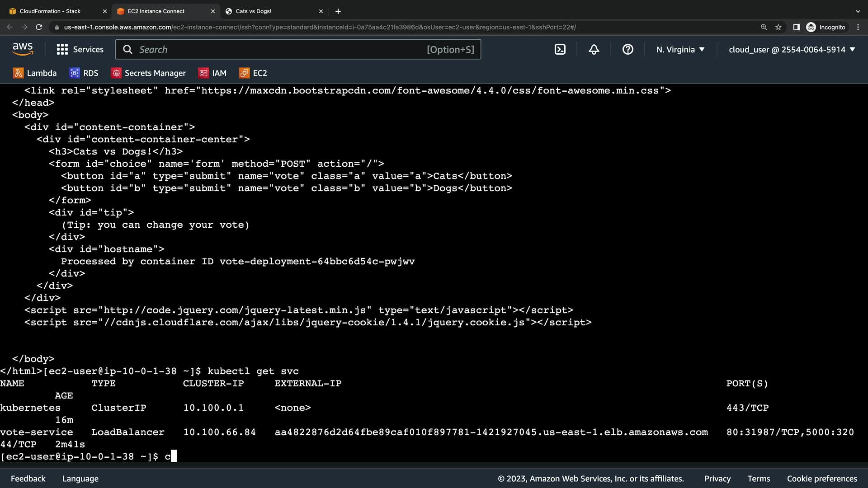Screen dimensions: 868x488
Task: Open Secrets Manager shortcut
Action: click(148, 73)
